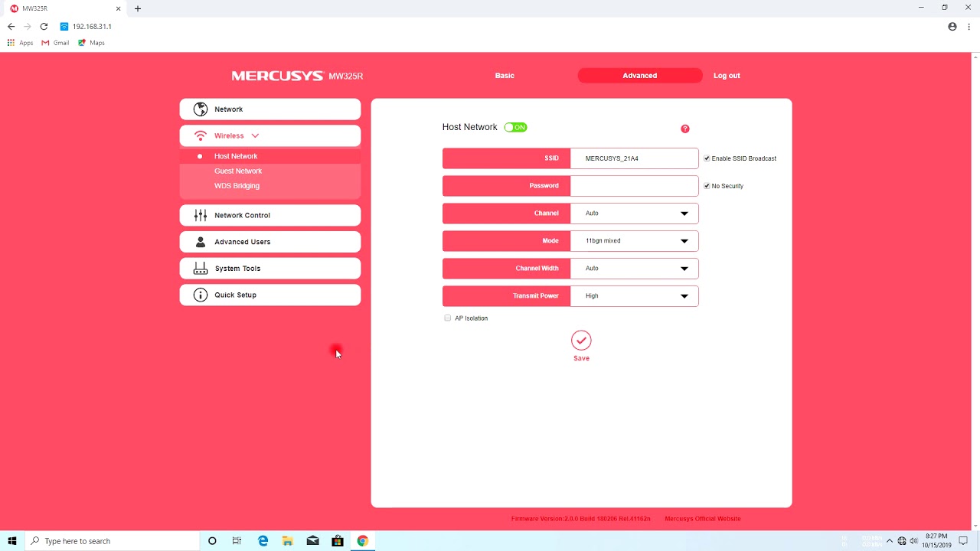The width and height of the screenshot is (980, 551).
Task: Open the System Tools section label
Action: point(237,269)
